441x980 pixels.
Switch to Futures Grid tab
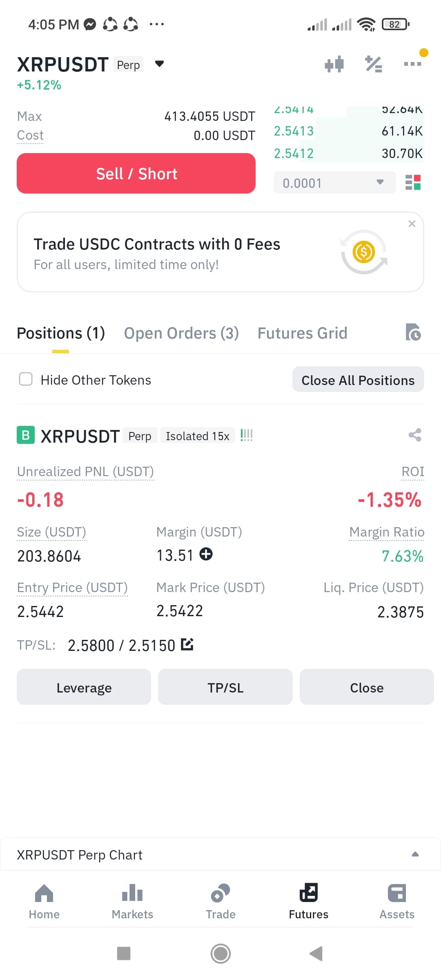(302, 333)
